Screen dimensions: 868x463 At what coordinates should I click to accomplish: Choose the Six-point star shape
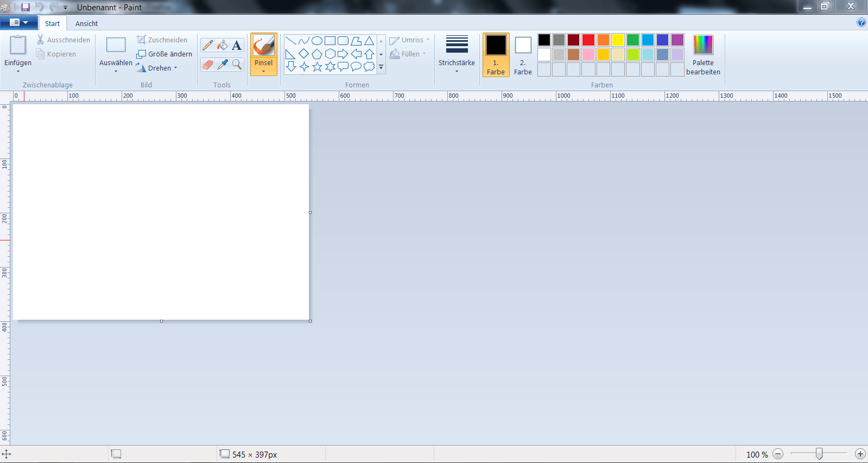click(330, 67)
